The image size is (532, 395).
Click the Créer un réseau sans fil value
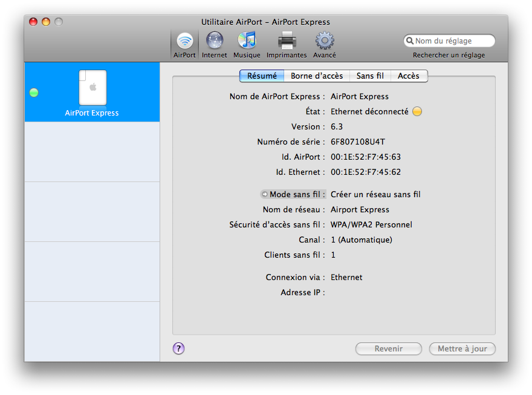(x=375, y=194)
